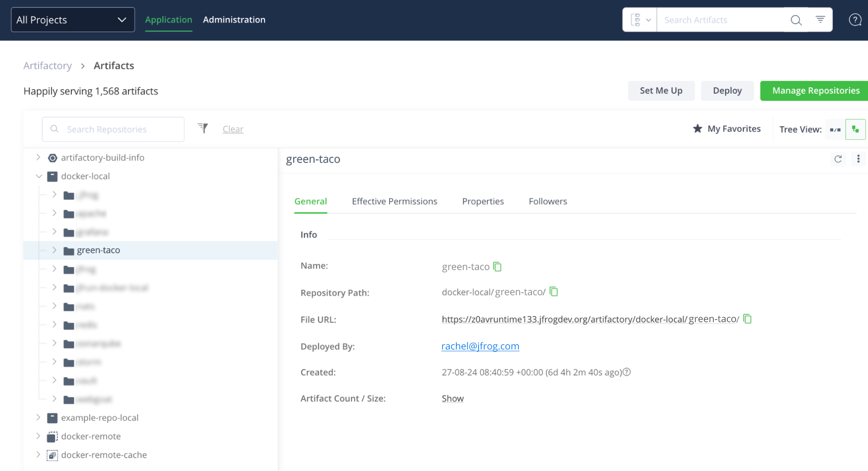Expand example-repo-local repository
The image size is (868, 471).
(x=38, y=418)
